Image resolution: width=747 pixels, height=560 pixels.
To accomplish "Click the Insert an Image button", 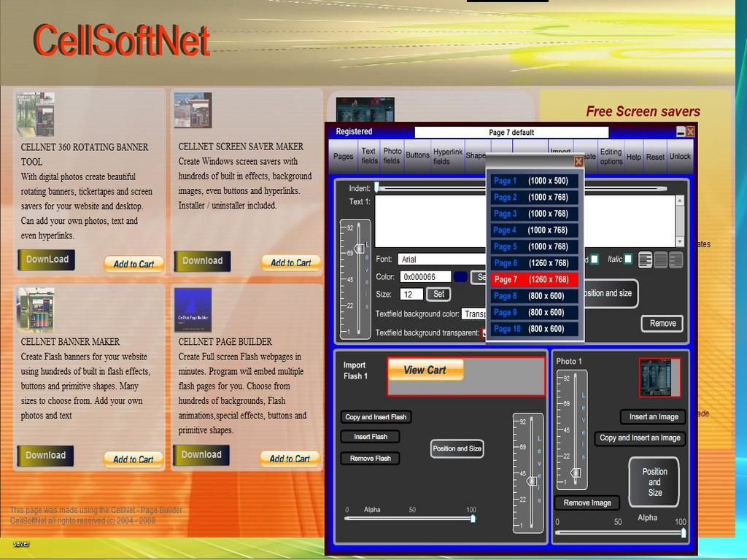I will tap(653, 417).
